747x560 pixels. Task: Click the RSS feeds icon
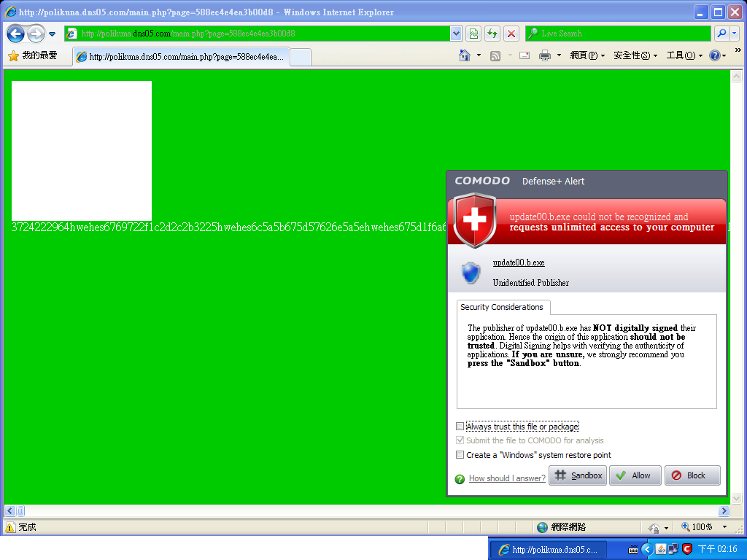495,55
